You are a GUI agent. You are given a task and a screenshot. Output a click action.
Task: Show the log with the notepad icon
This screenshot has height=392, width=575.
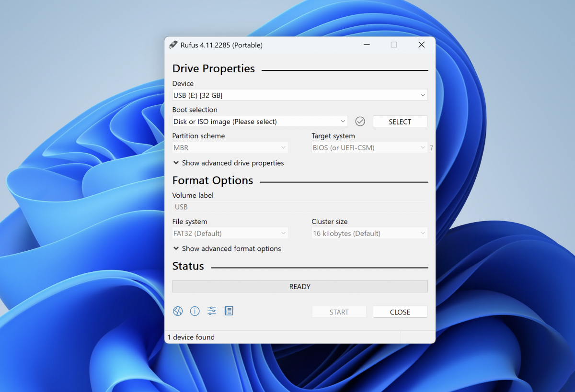[229, 312]
